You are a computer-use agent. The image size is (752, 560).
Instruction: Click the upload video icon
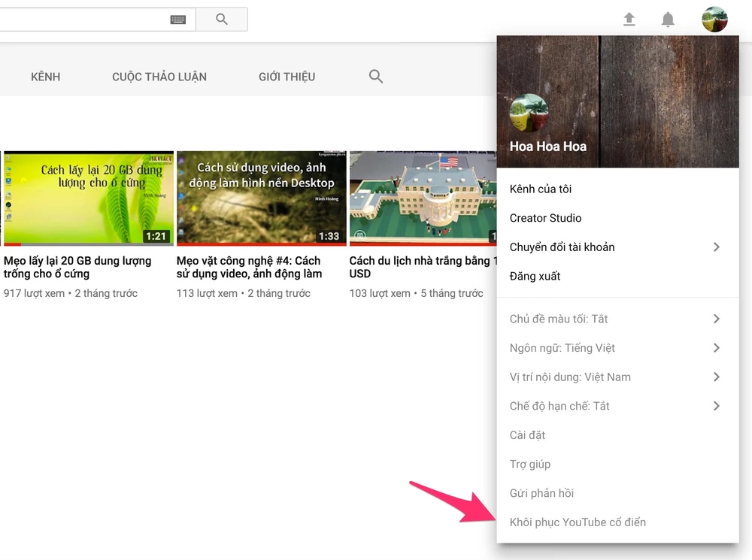tap(629, 20)
